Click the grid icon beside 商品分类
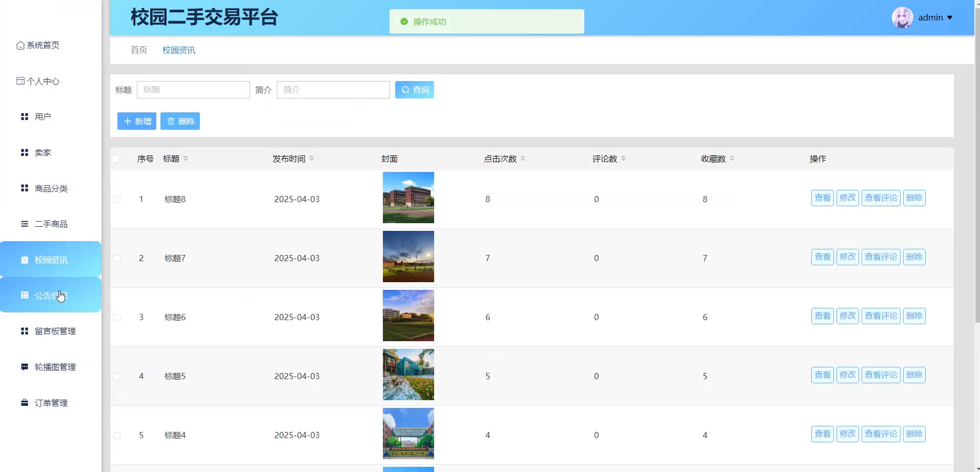 [x=24, y=188]
